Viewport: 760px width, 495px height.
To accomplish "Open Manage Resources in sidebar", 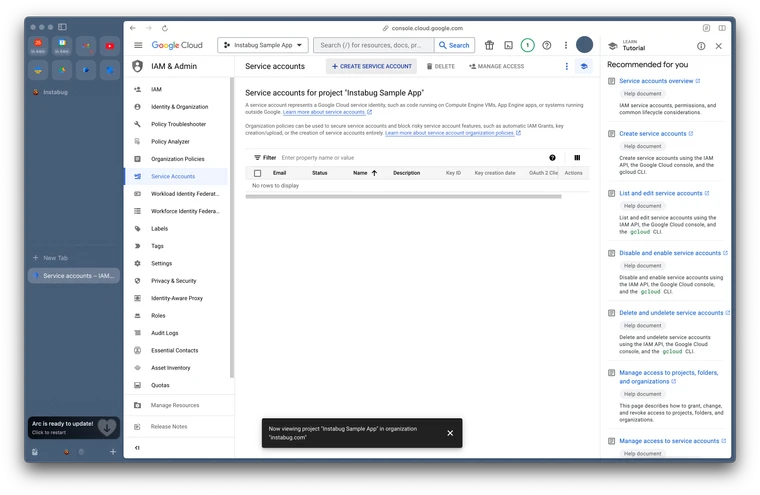I will [175, 405].
